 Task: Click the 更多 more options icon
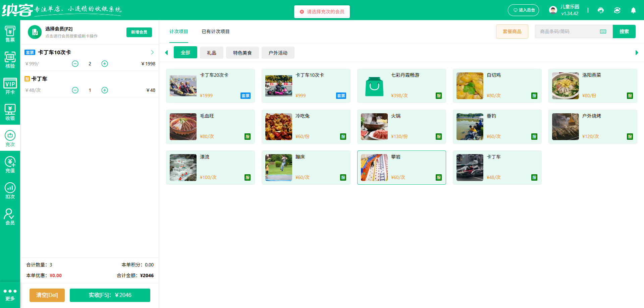pyautogui.click(x=10, y=294)
